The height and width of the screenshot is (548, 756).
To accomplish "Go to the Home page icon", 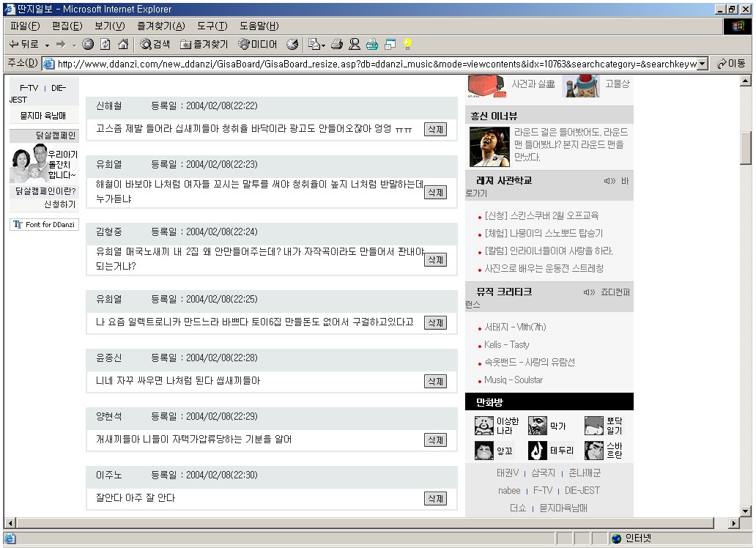I will point(123,45).
